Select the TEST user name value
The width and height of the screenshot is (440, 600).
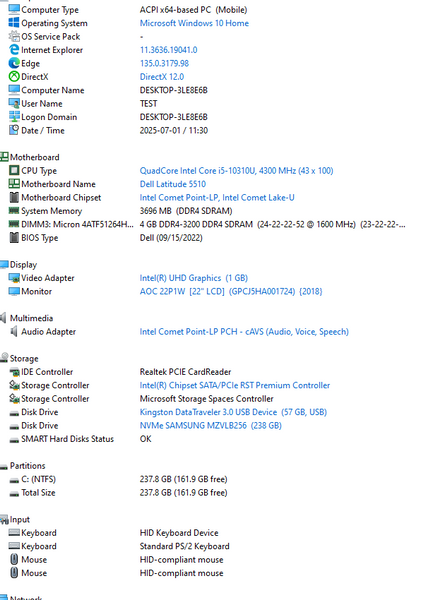148,103
